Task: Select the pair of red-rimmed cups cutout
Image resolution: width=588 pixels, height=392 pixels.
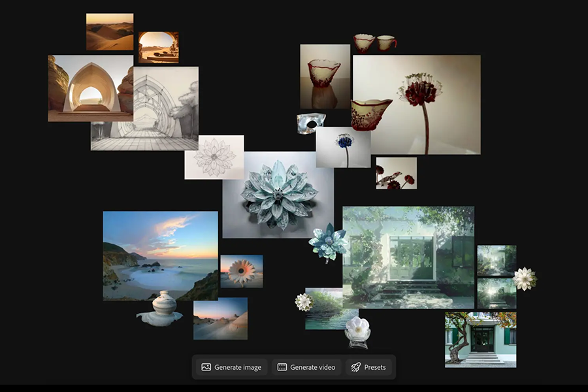Action: pyautogui.click(x=374, y=42)
